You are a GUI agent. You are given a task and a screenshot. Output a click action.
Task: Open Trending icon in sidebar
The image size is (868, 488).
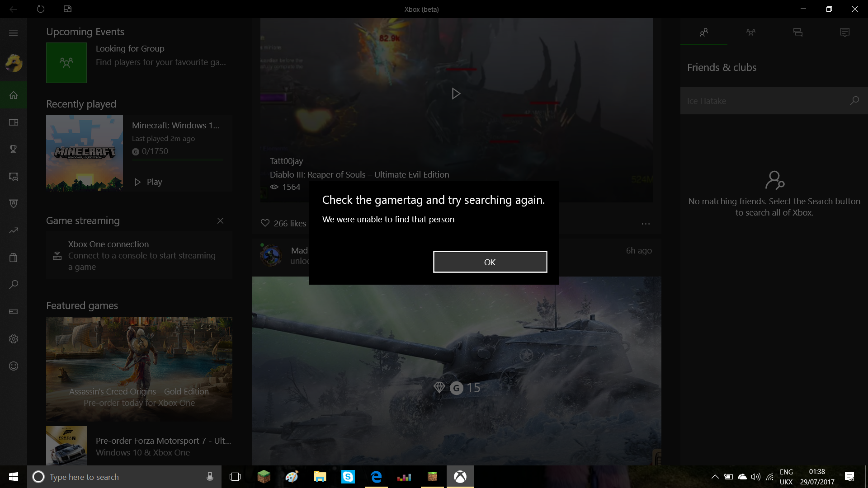[x=14, y=230]
